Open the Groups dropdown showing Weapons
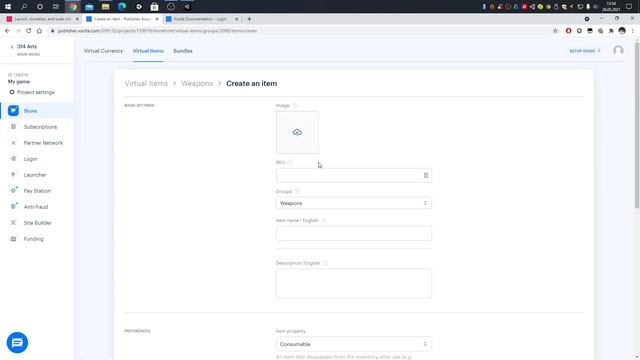The image size is (640, 360). pyautogui.click(x=353, y=203)
